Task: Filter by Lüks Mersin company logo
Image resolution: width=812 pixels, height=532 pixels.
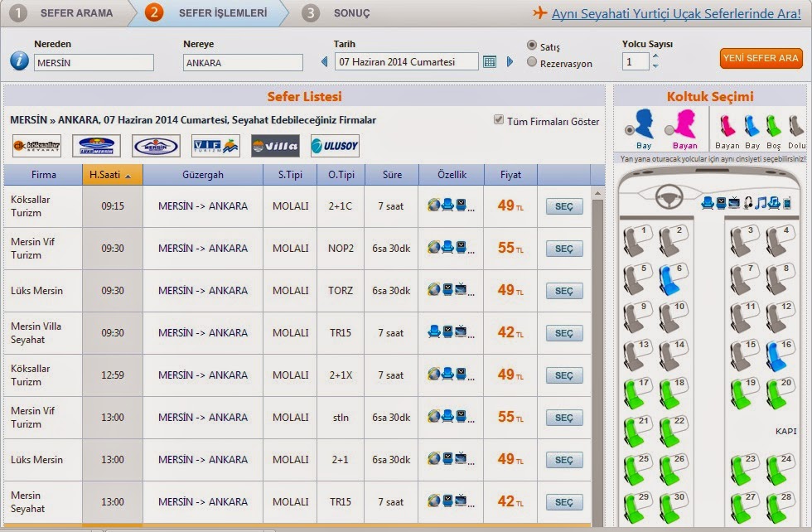Action: [x=96, y=146]
